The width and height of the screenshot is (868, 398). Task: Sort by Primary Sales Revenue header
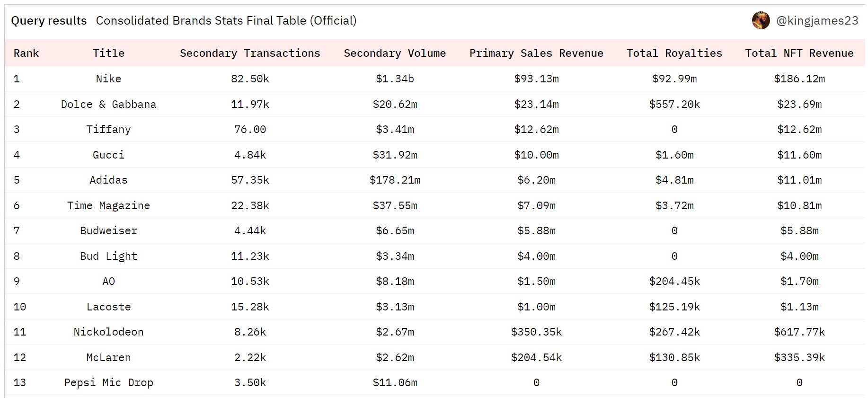coord(536,53)
